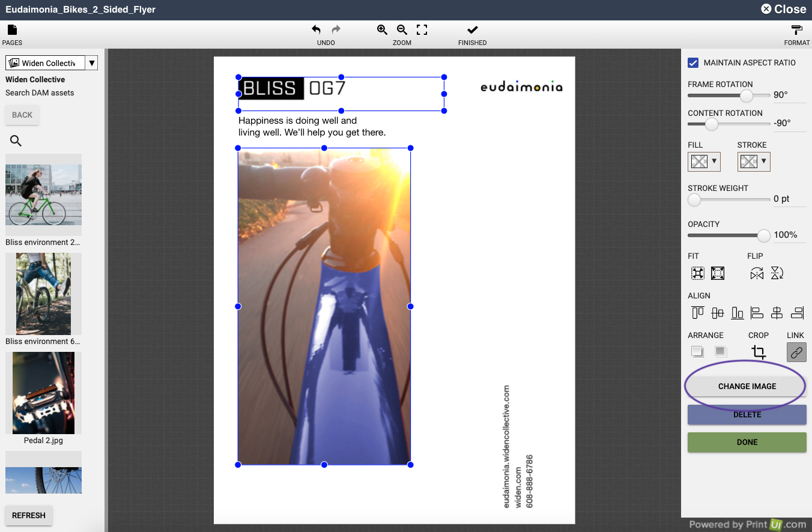Image resolution: width=812 pixels, height=532 pixels.
Task: Click the light-colored Arrange icon
Action: tap(697, 352)
